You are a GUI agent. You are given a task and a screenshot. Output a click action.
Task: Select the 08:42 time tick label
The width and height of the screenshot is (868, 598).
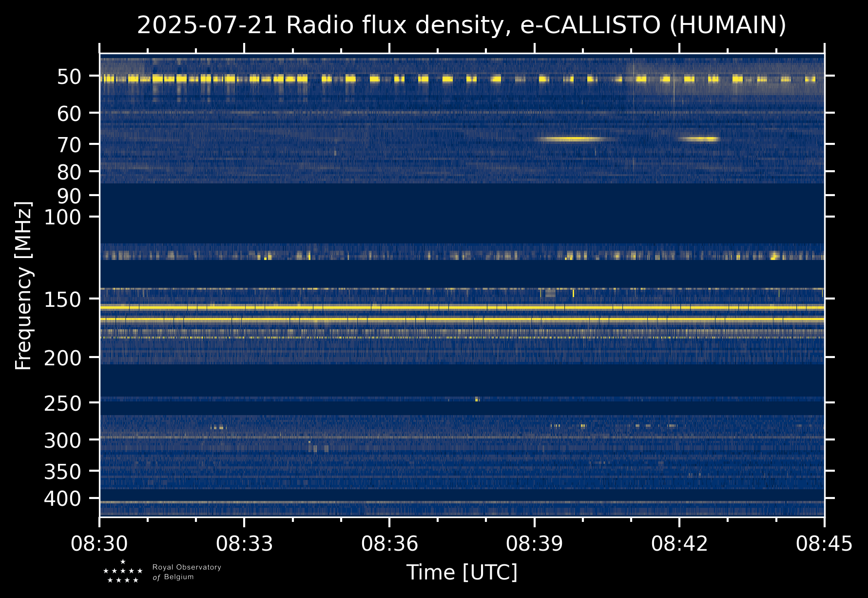679,543
